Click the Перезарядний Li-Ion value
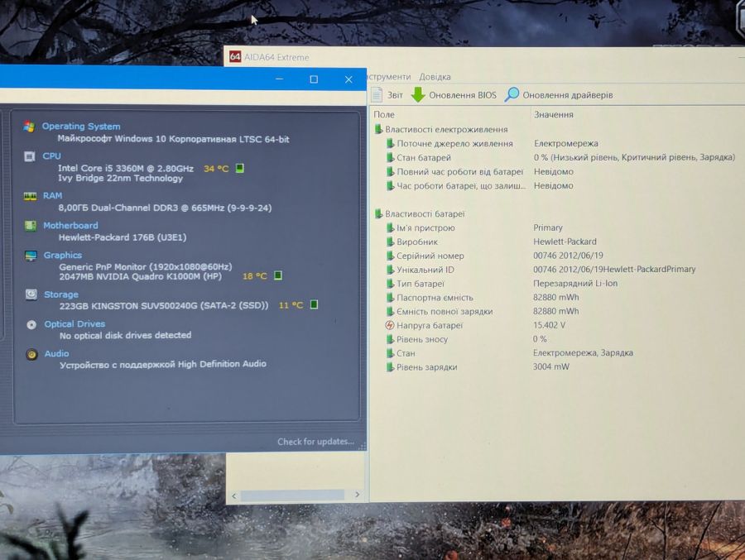745x560 pixels. coord(575,283)
